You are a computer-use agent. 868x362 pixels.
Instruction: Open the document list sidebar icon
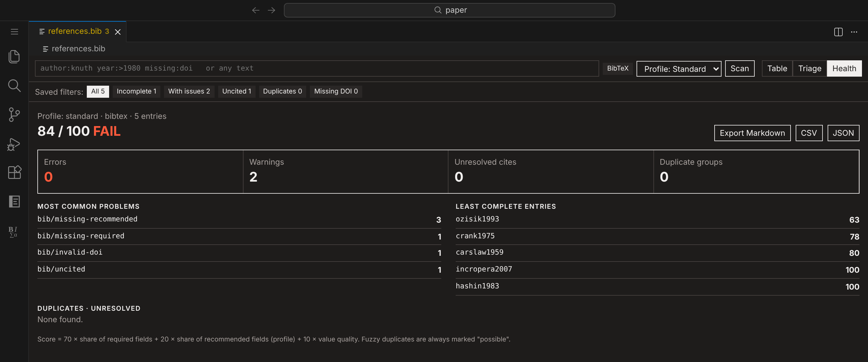(14, 202)
